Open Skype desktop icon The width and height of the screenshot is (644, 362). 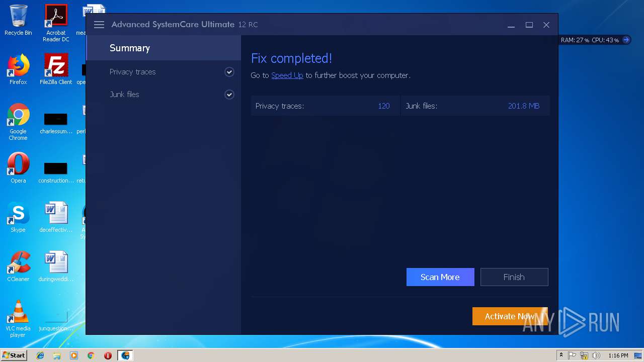18,217
